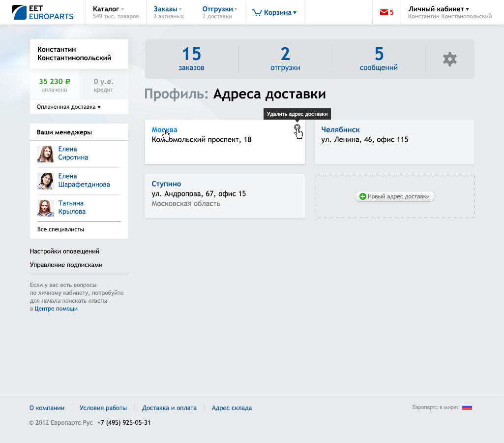Open the Заказы menu

coord(167,9)
